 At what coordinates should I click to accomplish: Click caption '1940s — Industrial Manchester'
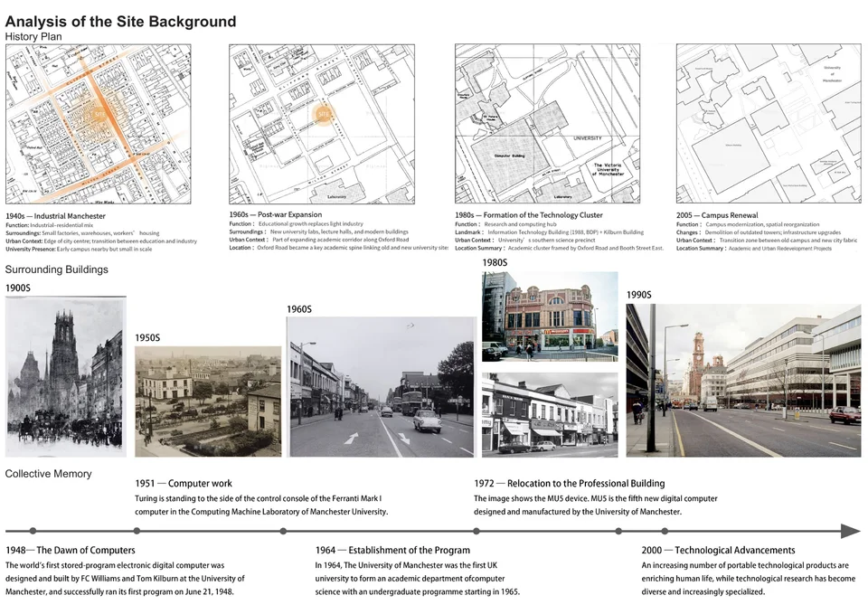pos(55,216)
